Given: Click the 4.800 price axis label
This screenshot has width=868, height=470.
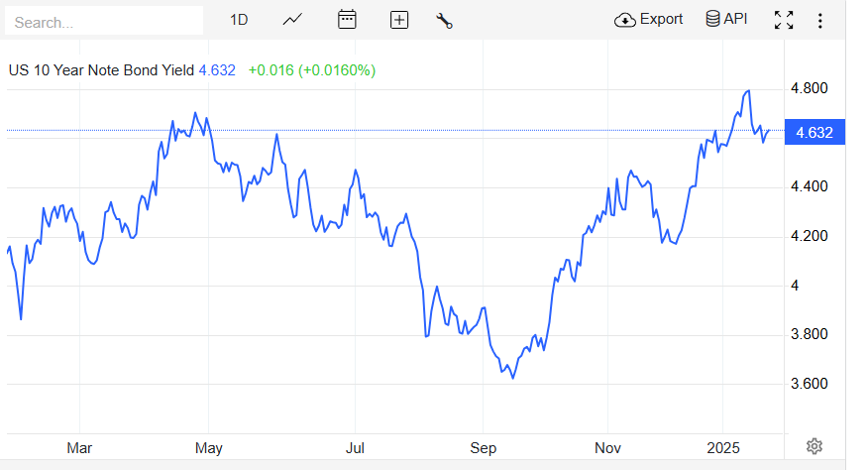Looking at the screenshot, I should 809,88.
